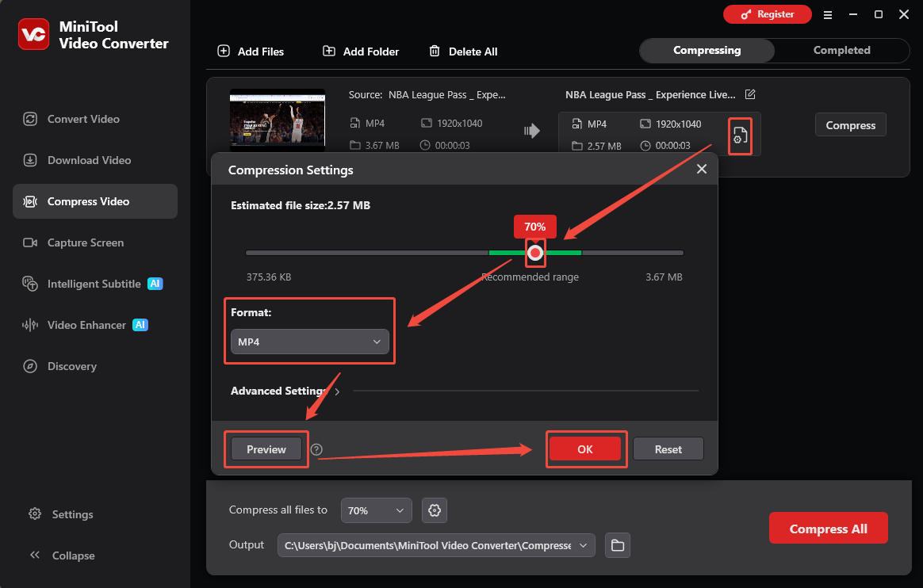923x588 pixels.
Task: Close the Compression Settings dialog
Action: click(701, 170)
